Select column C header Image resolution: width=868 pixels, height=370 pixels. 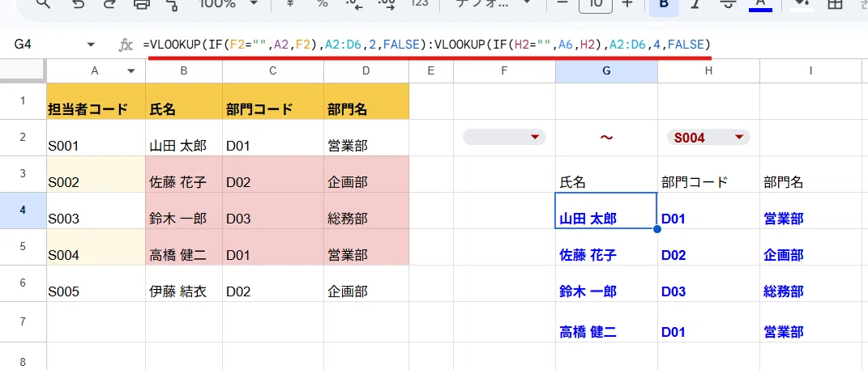tap(273, 70)
